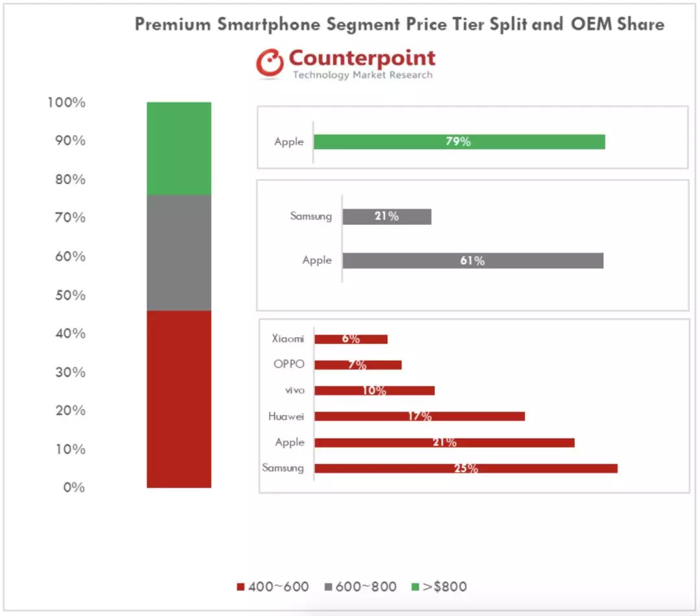Image resolution: width=700 pixels, height=616 pixels.
Task: Click the green >$800 legend swatch
Action: pyautogui.click(x=415, y=587)
